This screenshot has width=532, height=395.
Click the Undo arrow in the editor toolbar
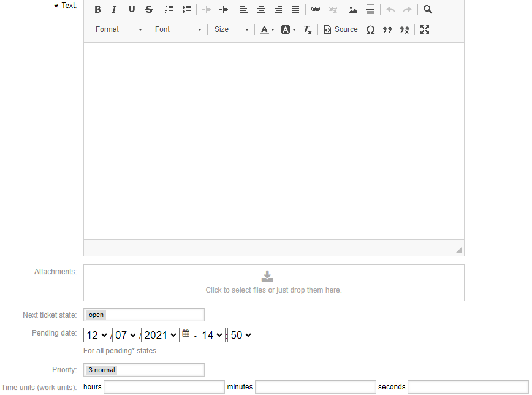point(390,9)
